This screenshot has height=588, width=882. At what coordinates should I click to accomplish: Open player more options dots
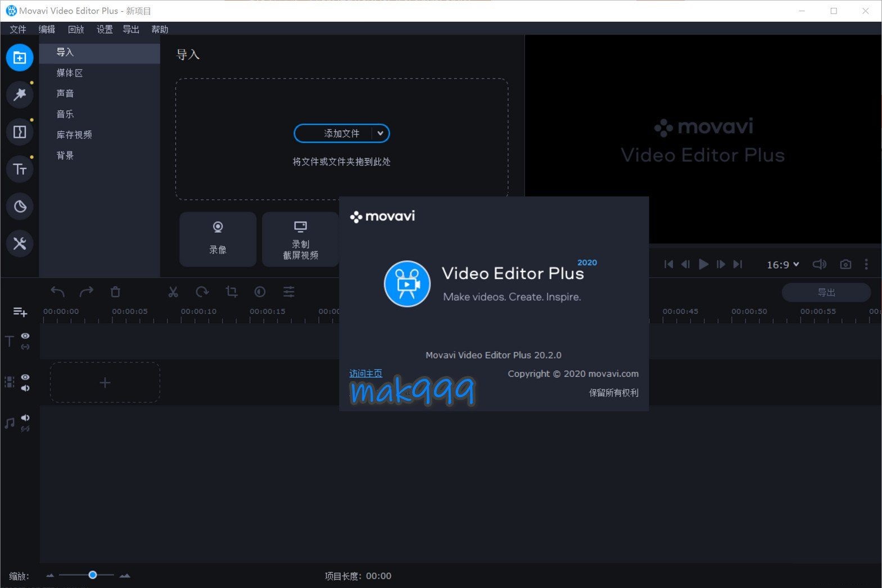click(866, 264)
